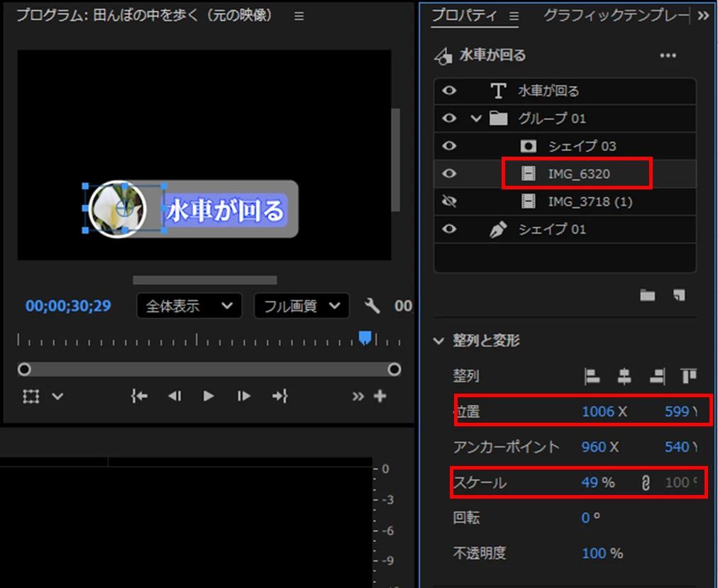Click the position X value 1006
The width and height of the screenshot is (718, 588).
point(598,411)
